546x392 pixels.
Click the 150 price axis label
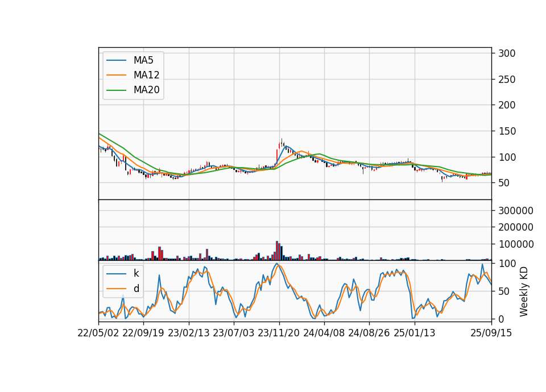pyautogui.click(x=507, y=131)
